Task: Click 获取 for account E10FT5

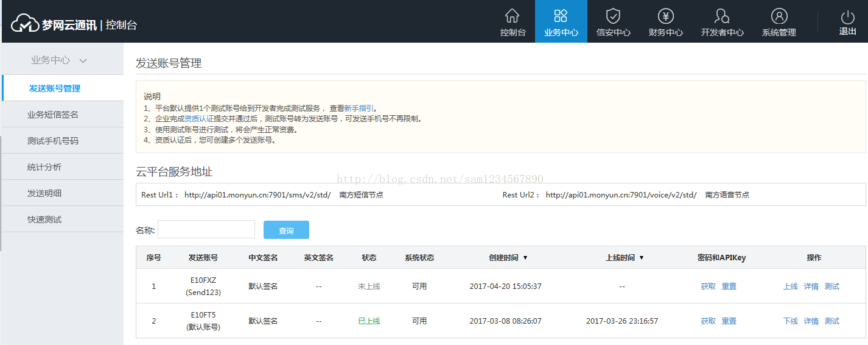Action: [709, 321]
